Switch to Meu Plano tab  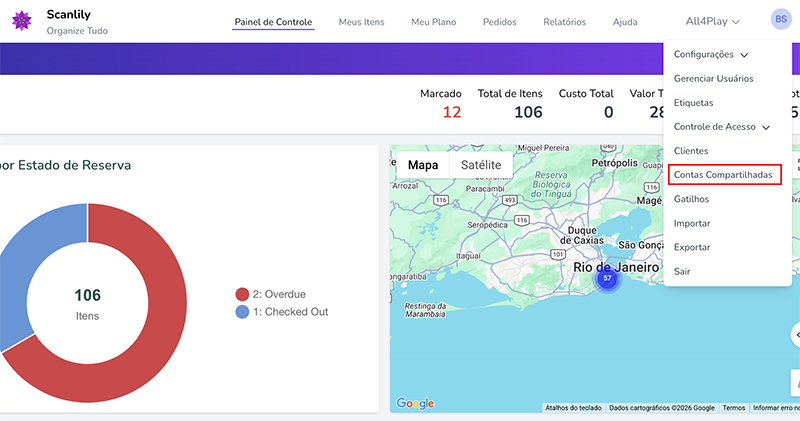click(x=434, y=22)
